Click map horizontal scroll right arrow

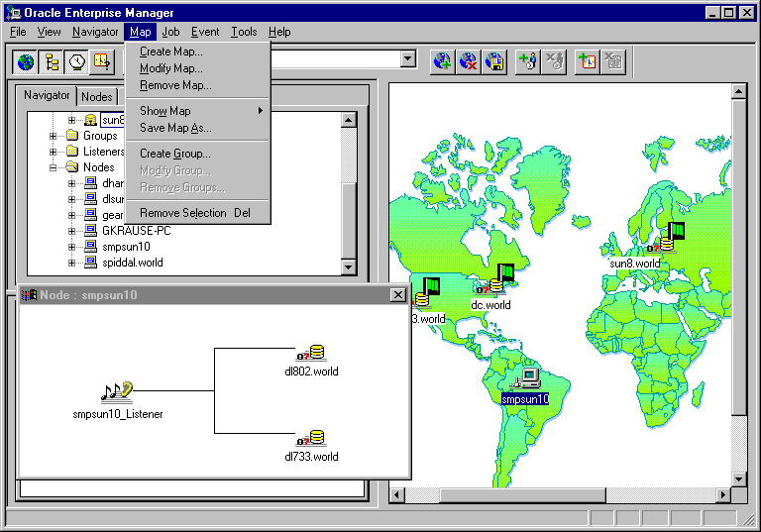pos(723,495)
